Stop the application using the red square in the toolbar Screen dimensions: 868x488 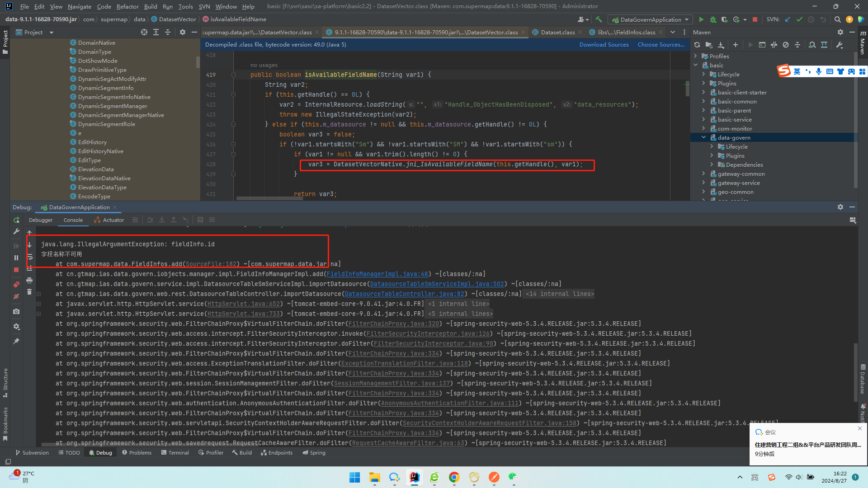coord(755,19)
